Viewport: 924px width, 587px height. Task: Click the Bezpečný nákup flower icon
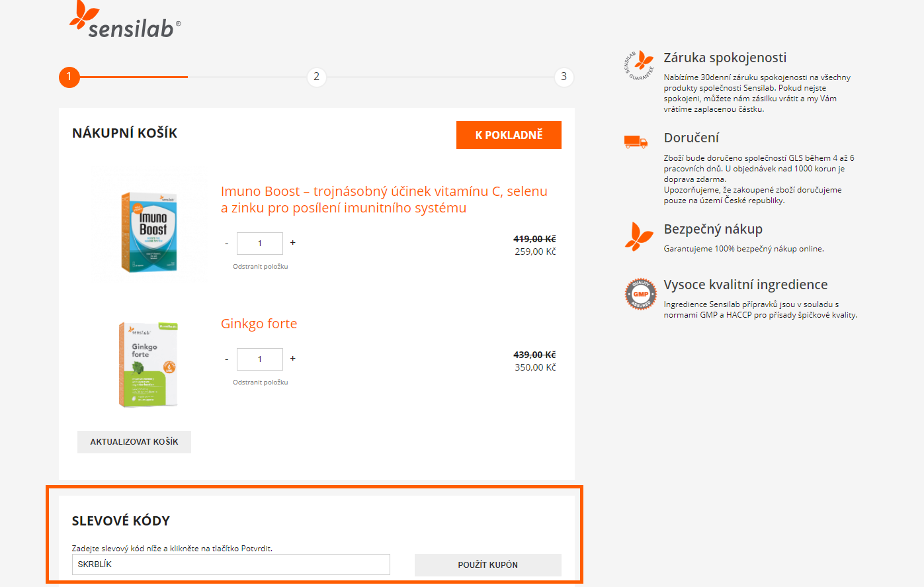[639, 236]
